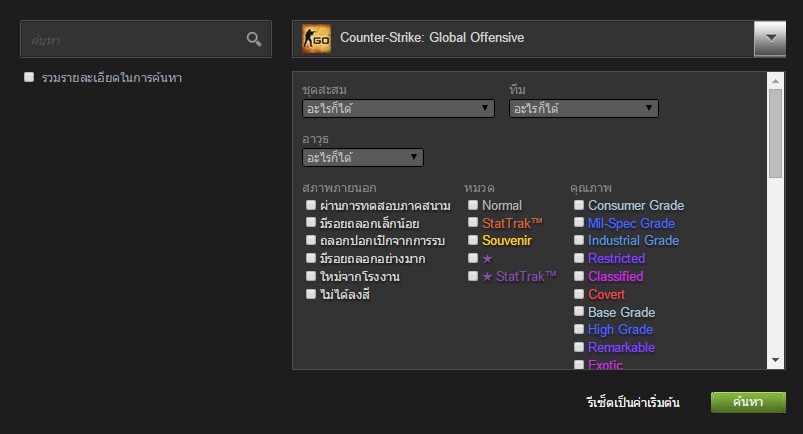Viewport: 803px width, 434px height.
Task: Click the search magnifying glass icon
Action: pos(254,39)
